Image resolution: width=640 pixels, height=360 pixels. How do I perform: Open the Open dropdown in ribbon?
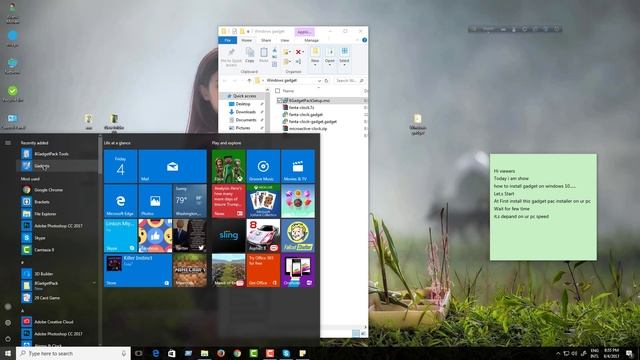(x=330, y=56)
